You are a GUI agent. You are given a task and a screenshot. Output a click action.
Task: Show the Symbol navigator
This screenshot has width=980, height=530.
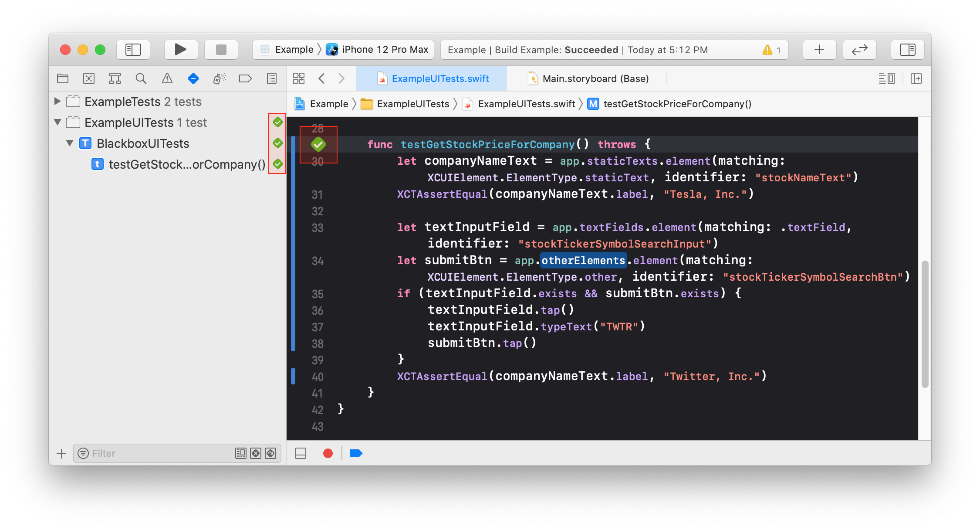click(x=115, y=78)
